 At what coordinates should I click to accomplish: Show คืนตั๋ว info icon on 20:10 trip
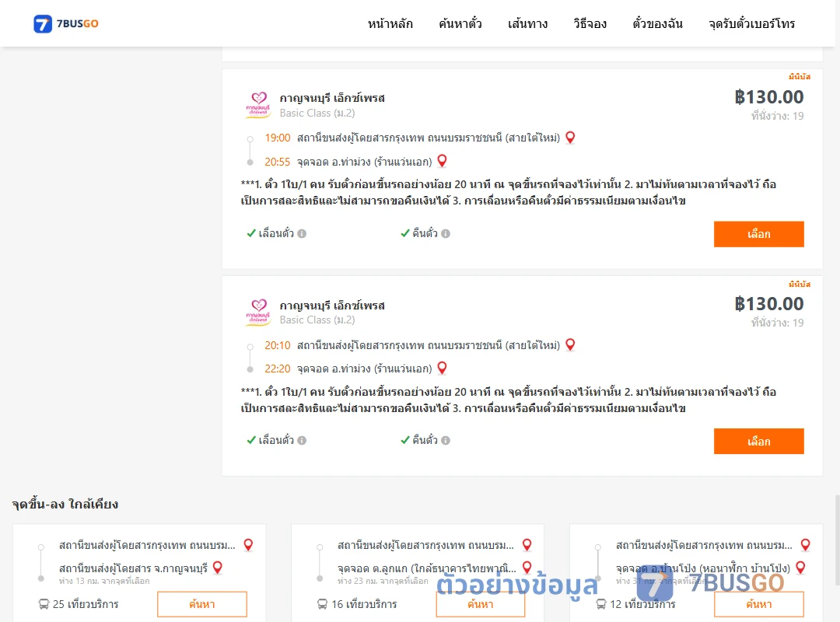[x=446, y=440]
